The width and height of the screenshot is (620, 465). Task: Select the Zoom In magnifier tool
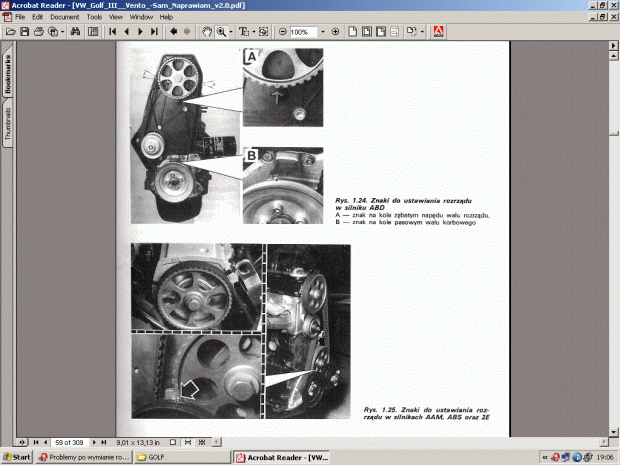[221, 32]
